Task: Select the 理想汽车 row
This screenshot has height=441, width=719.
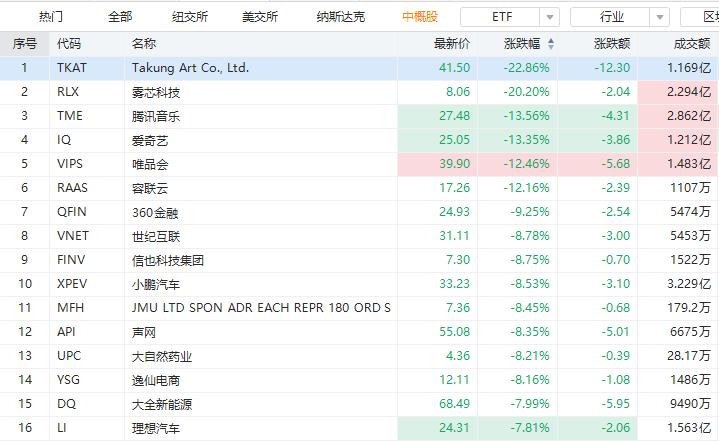Action: click(360, 428)
